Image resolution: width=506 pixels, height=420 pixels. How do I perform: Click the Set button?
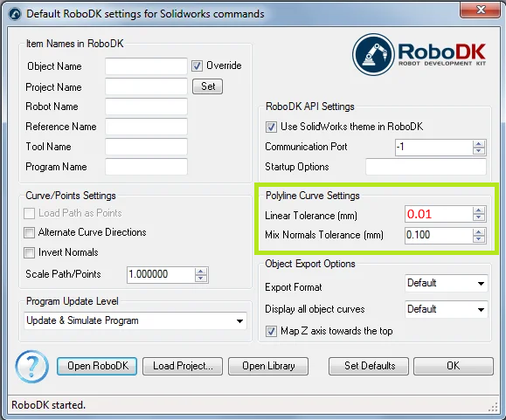coord(207,86)
